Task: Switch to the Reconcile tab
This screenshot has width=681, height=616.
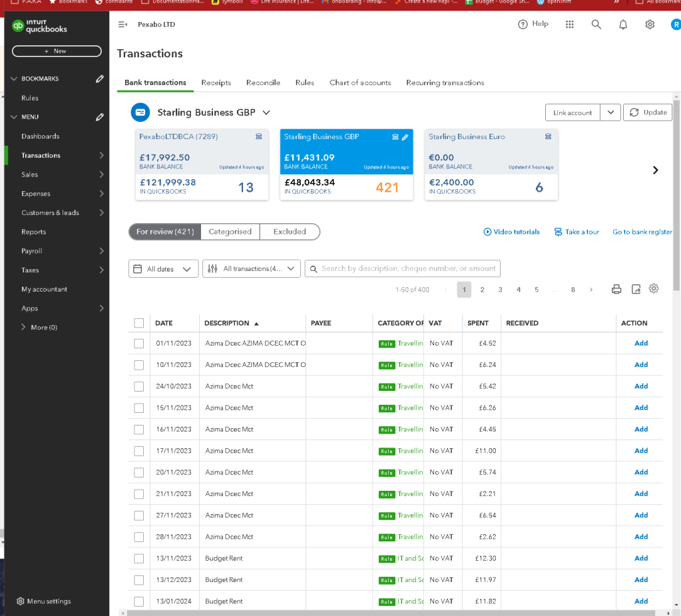Action: pyautogui.click(x=263, y=83)
